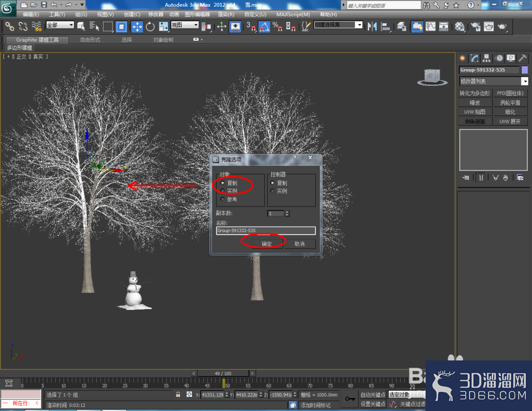Click Use Pivot Point Center icon

(206, 27)
